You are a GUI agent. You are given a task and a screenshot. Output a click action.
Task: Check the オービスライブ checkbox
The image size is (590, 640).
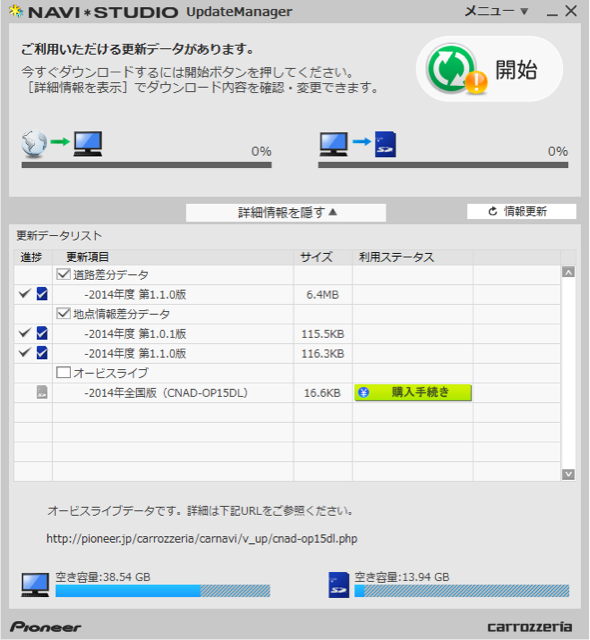tap(63, 372)
